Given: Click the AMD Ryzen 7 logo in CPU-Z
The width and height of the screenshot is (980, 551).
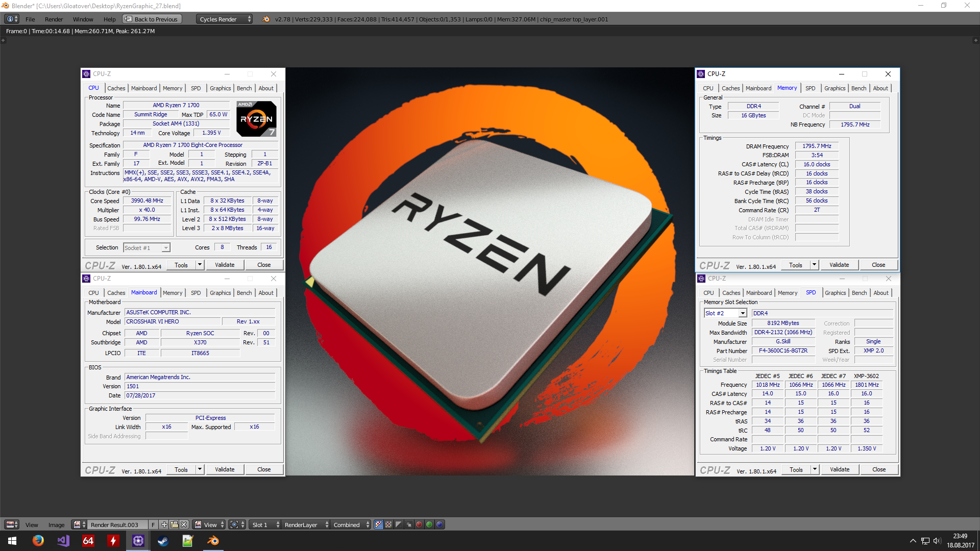Looking at the screenshot, I should pos(256,118).
